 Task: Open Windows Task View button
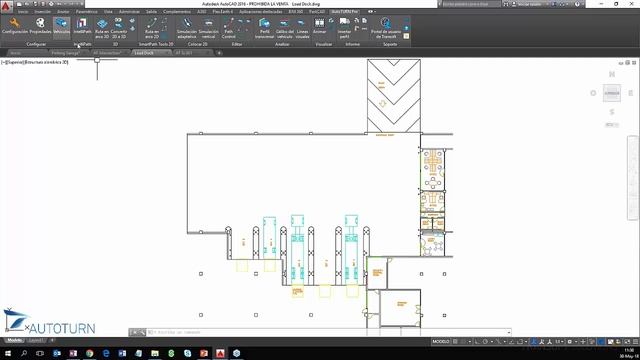pos(40,353)
